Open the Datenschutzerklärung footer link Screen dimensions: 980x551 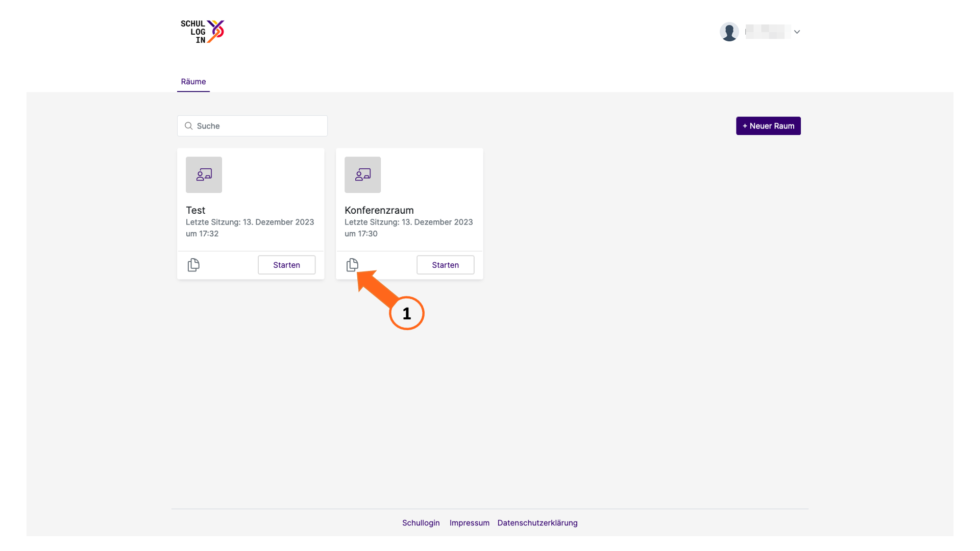tap(537, 522)
